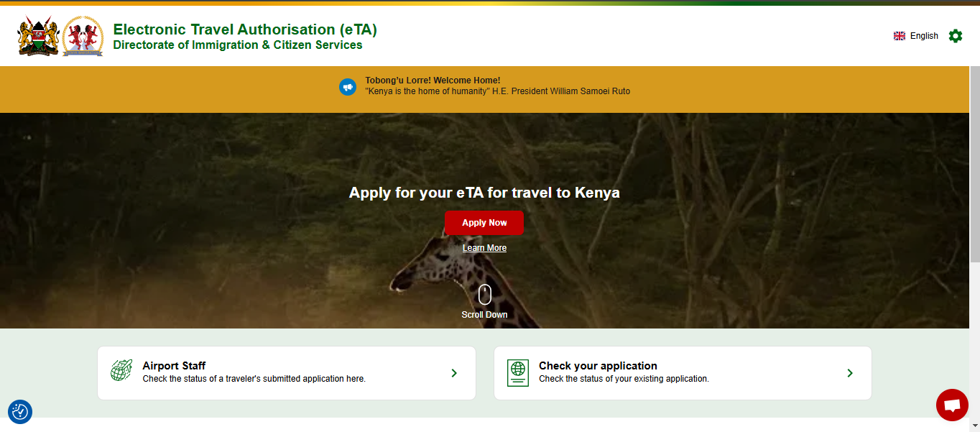Click the mouse scroll-down icon
The width and height of the screenshot is (980, 432).
tap(485, 295)
